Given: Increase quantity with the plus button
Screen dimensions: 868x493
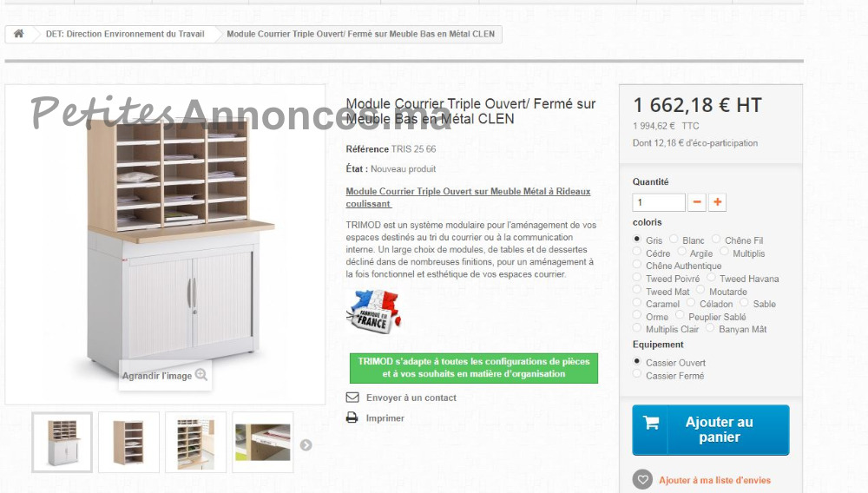Looking at the screenshot, I should [x=718, y=202].
